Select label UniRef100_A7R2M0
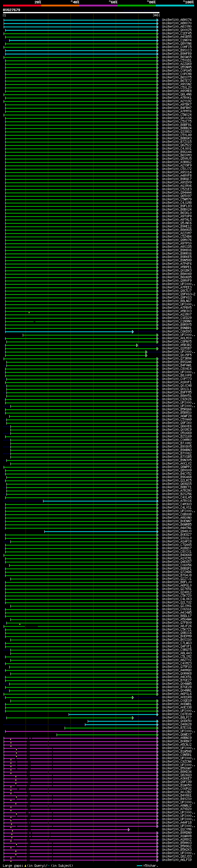Image resolution: width=197 pixels, height=868 pixels. pyautogui.click(x=177, y=491)
